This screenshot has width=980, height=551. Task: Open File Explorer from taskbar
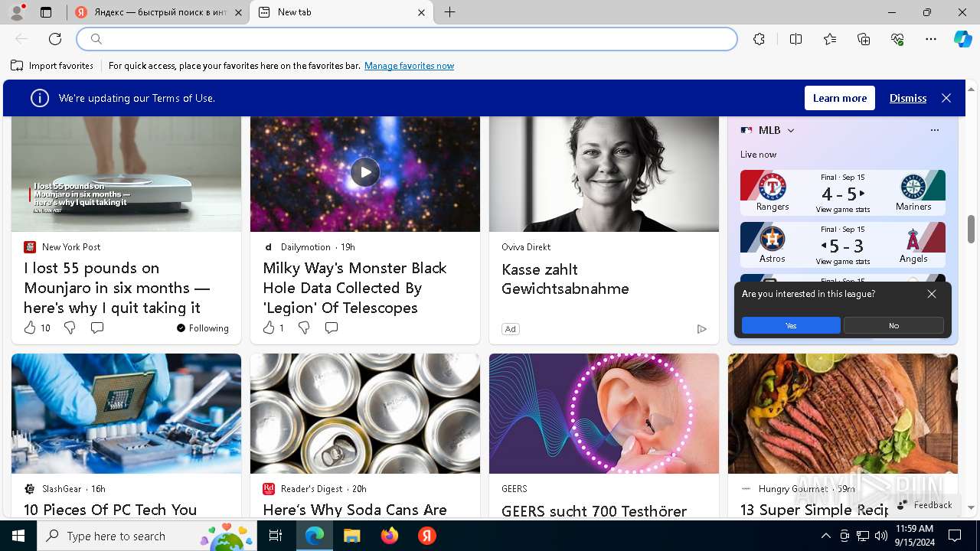[352, 536]
